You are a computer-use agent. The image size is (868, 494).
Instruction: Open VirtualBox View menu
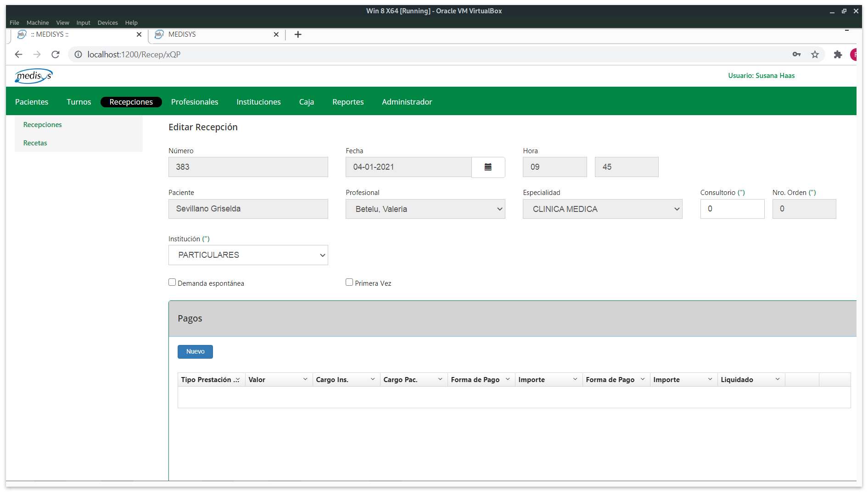(x=62, y=22)
